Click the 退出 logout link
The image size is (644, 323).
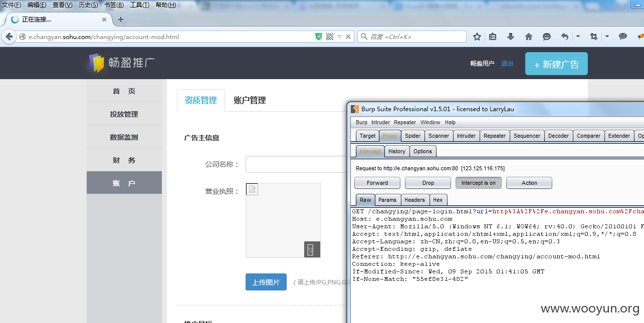click(507, 64)
